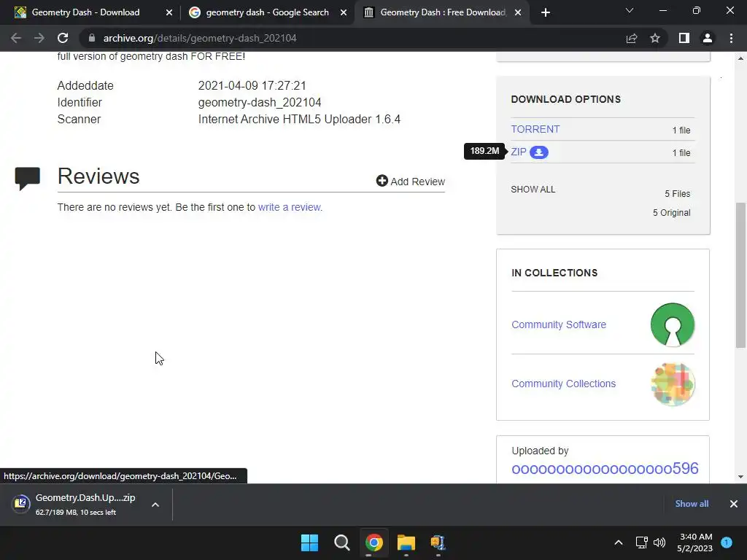The image size is (747, 560).
Task: Click scrollbar down arrow
Action: coord(740,477)
